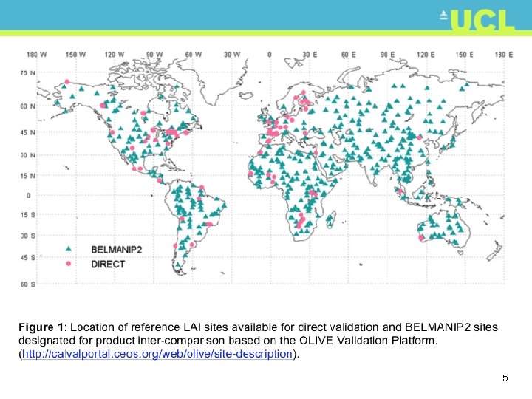The width and height of the screenshot is (532, 399).
Task: Click the 30 E longitude label
Action: pyautogui.click(x=310, y=55)
